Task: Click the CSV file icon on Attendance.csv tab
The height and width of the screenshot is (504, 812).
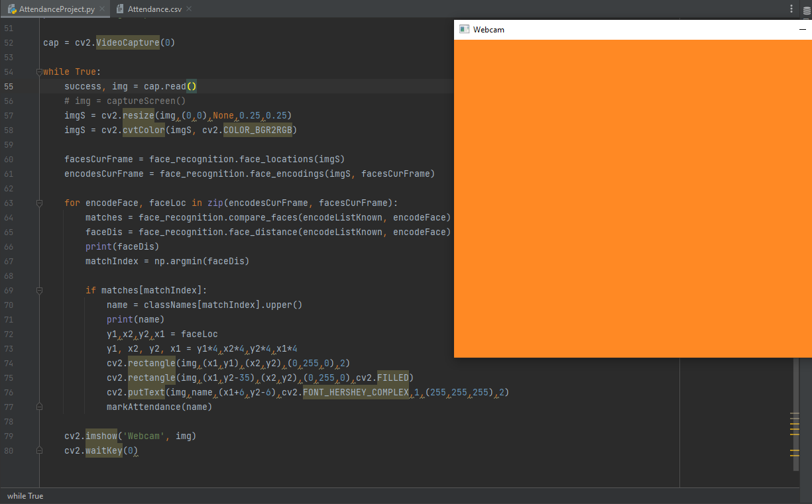Action: 119,9
